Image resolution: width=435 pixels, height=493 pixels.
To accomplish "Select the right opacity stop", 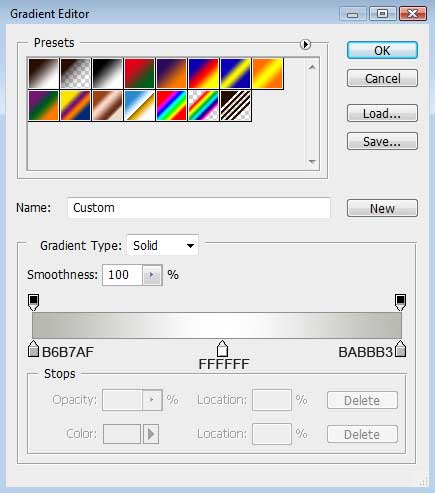I will (400, 302).
